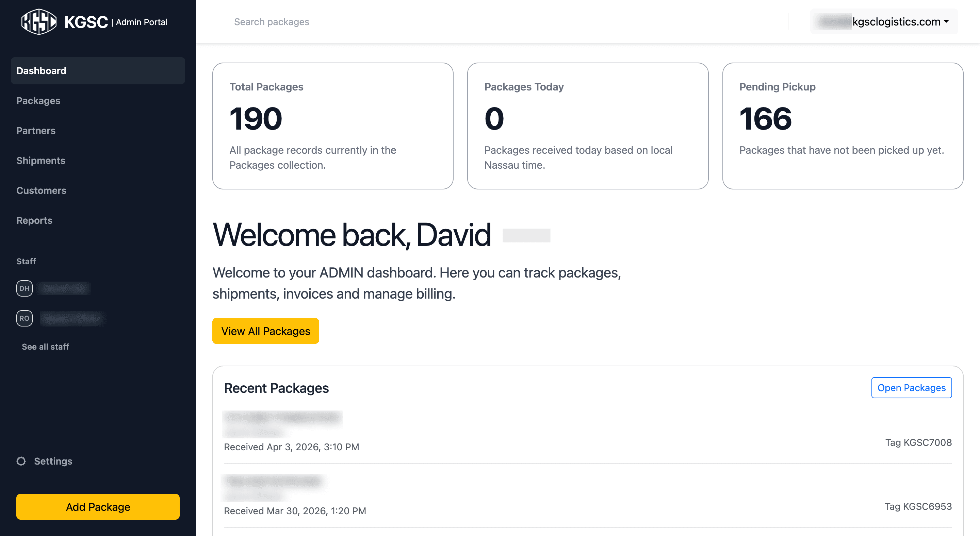
Task: Select the Dashboard navigation item
Action: pyautogui.click(x=41, y=71)
